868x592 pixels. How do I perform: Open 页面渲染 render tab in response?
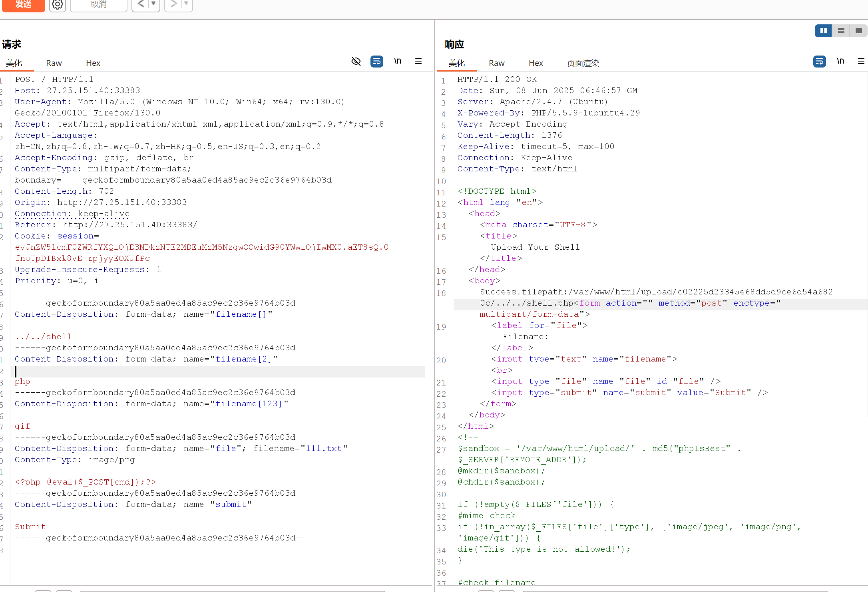[583, 63]
